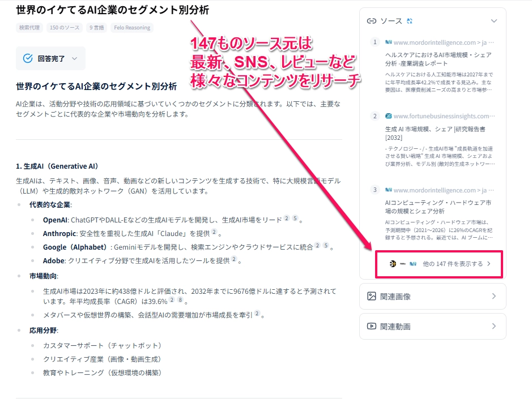Click the chevron after 他の 147 件を表示する
Image resolution: width=532 pixels, height=407 pixels.
[489, 264]
